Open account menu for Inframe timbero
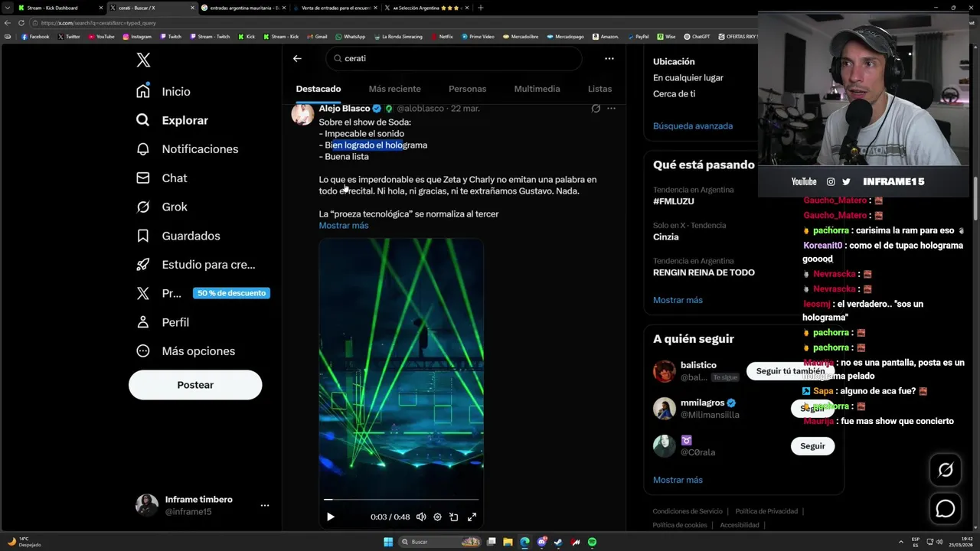 202,505
